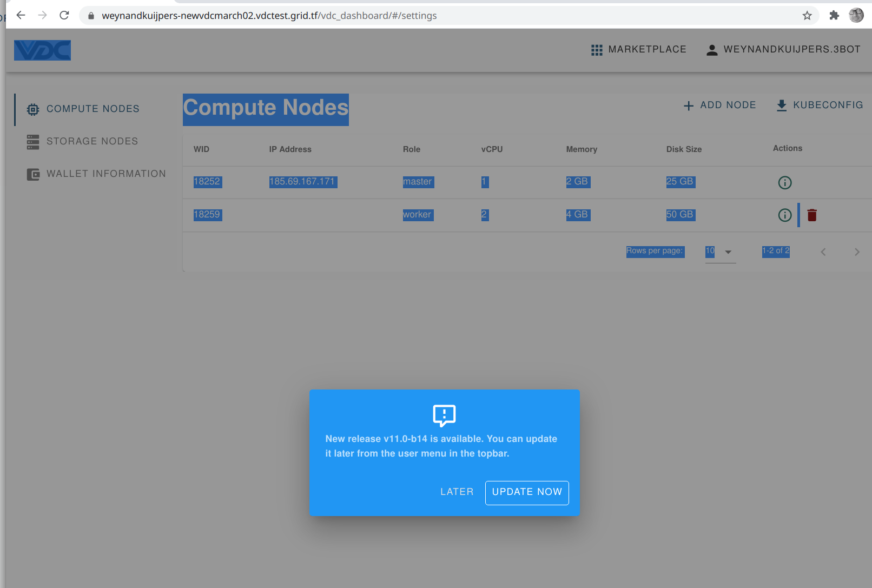Go to previous page with left chevron
Image resolution: width=872 pixels, height=588 pixels.
823,252
